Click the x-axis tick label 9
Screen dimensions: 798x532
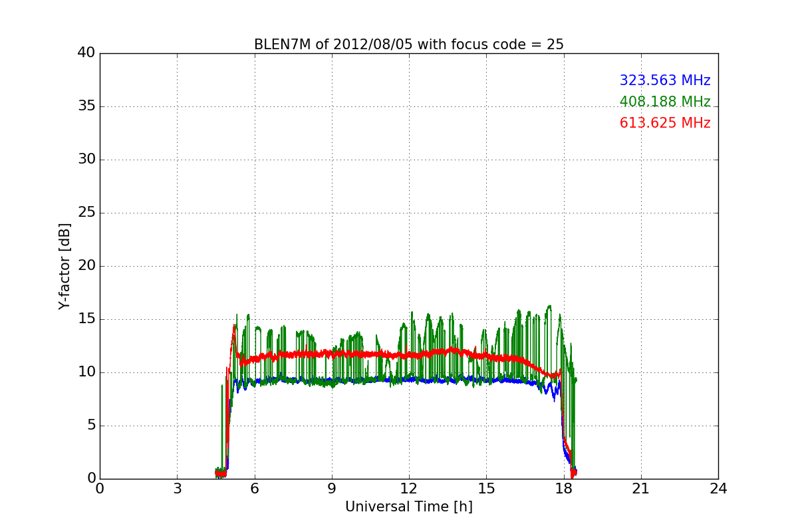tap(332, 489)
